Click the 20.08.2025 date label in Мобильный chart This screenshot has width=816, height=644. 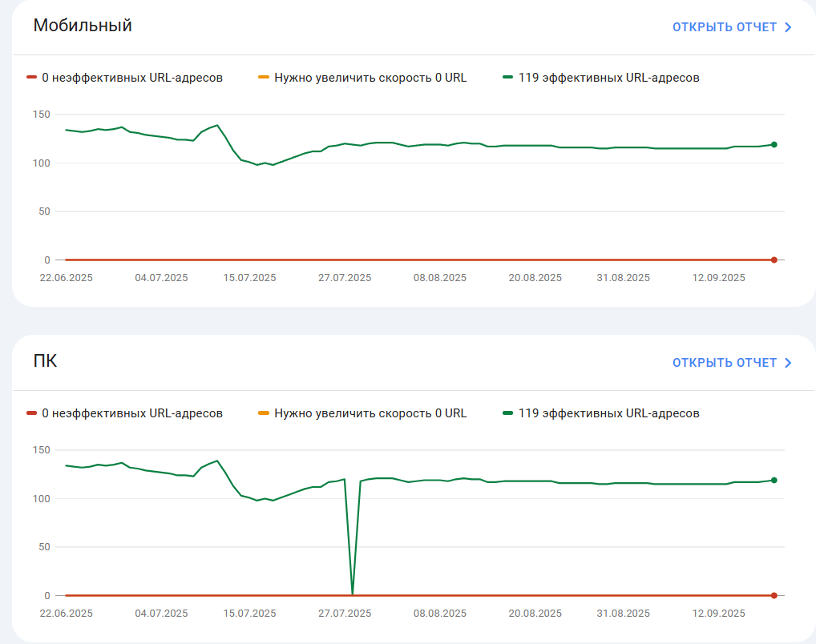535,278
